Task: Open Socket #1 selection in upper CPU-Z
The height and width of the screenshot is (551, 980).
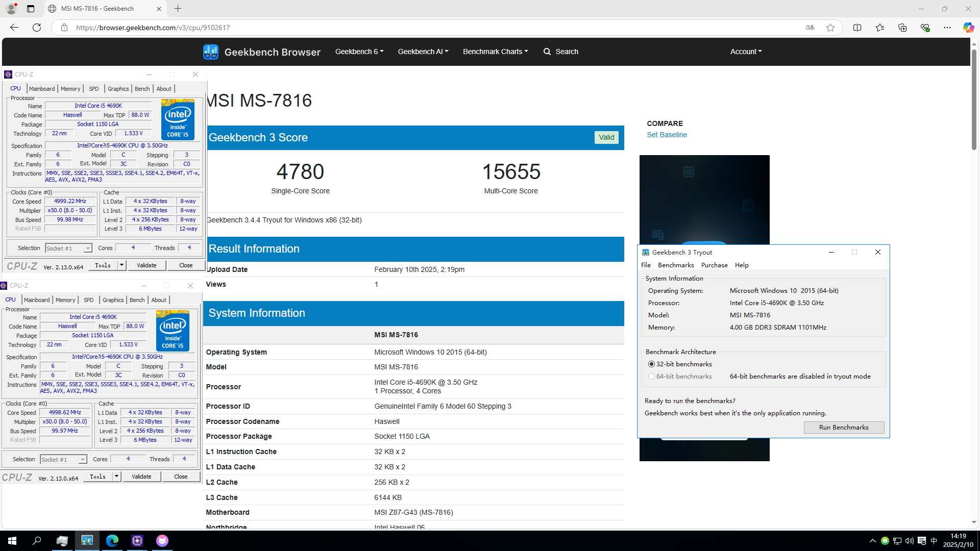Action: point(68,248)
